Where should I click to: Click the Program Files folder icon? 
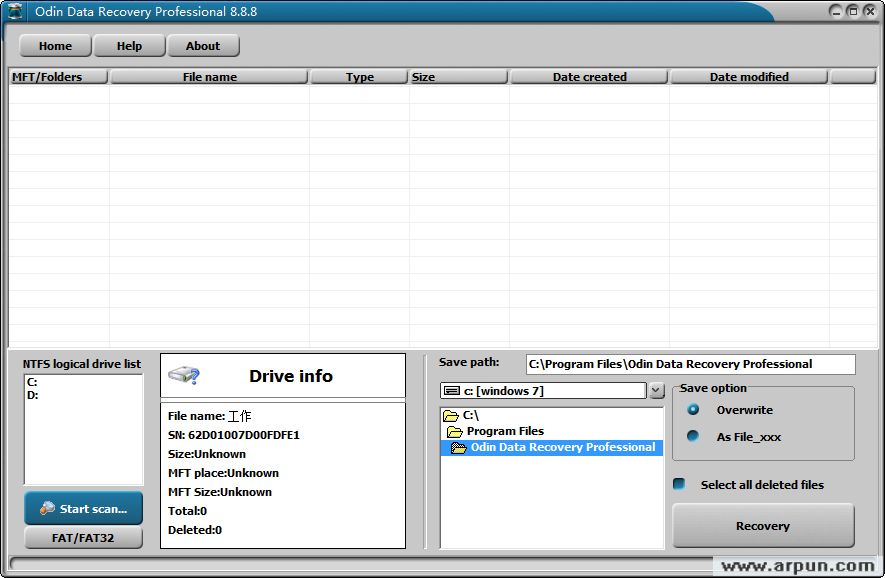[455, 431]
